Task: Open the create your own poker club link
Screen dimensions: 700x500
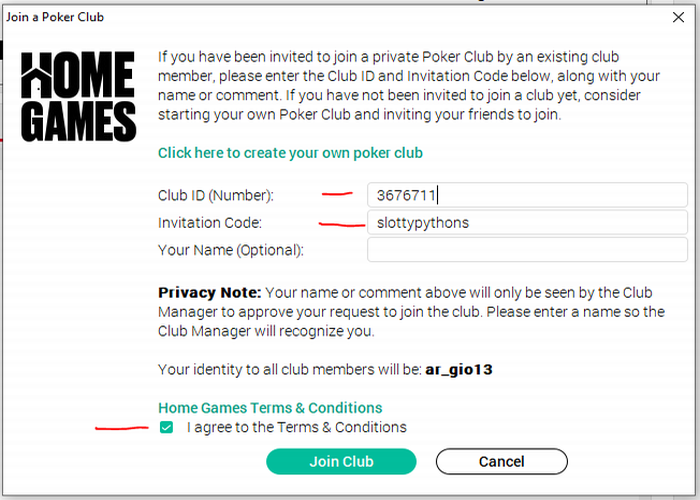Action: [x=290, y=153]
